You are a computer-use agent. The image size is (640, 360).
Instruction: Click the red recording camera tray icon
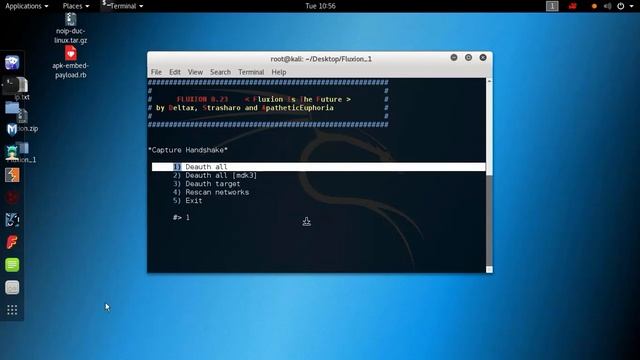click(573, 6)
